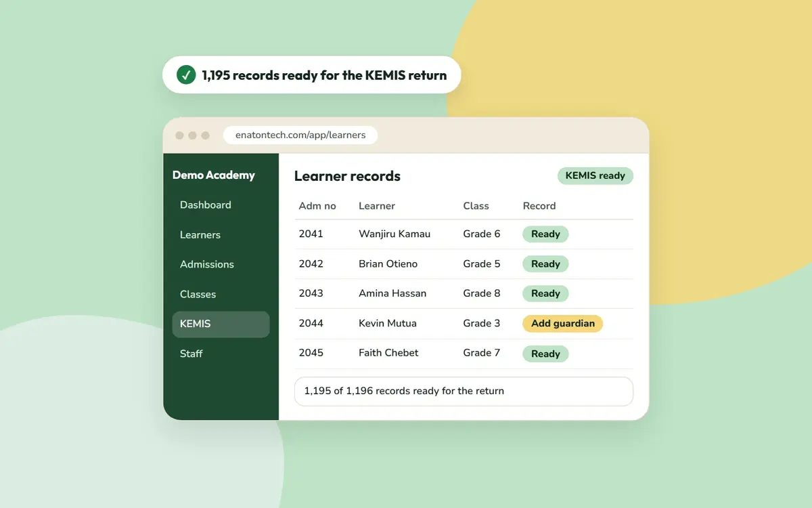Image resolution: width=812 pixels, height=508 pixels.
Task: Click the Grade 3 cell
Action: coord(482,323)
